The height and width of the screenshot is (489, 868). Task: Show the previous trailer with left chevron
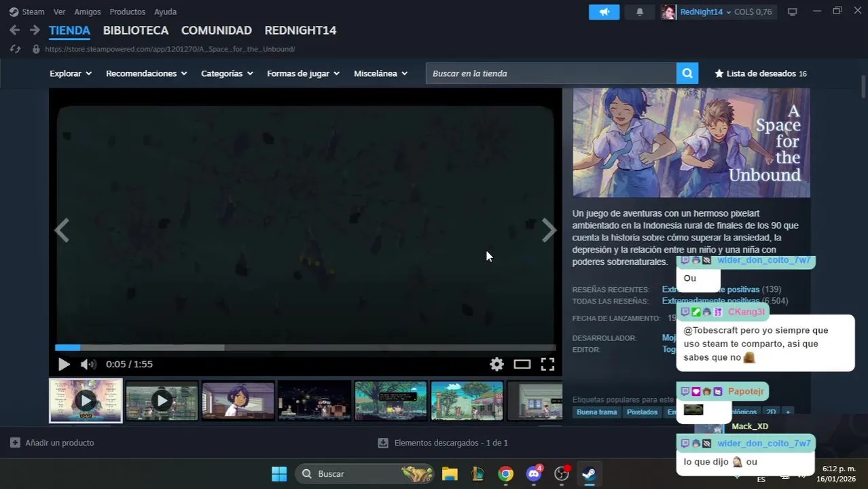[x=62, y=230]
